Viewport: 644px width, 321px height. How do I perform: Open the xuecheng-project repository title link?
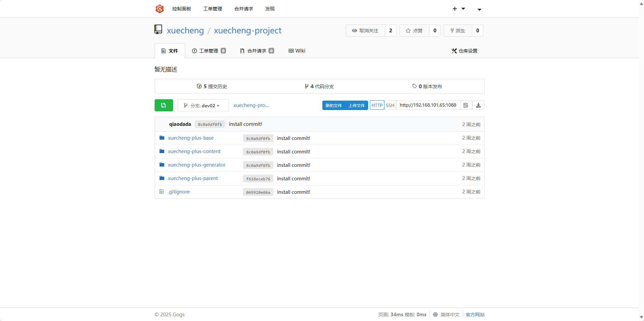[x=248, y=30]
